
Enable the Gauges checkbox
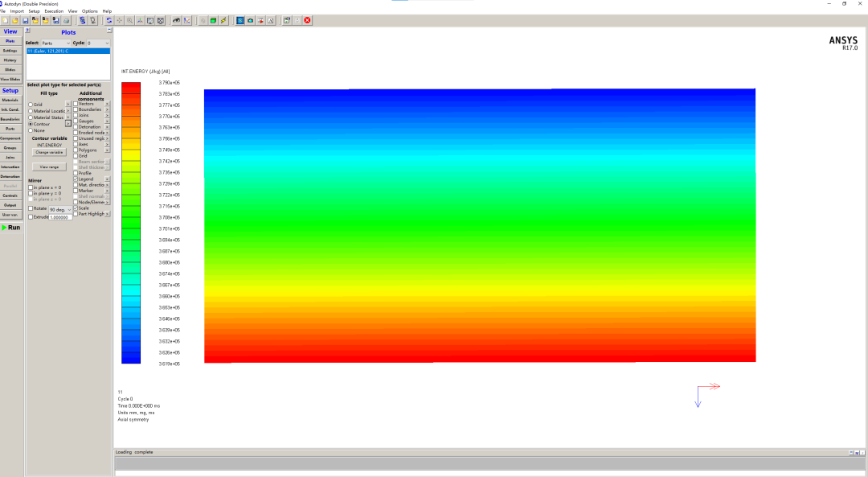tap(76, 121)
